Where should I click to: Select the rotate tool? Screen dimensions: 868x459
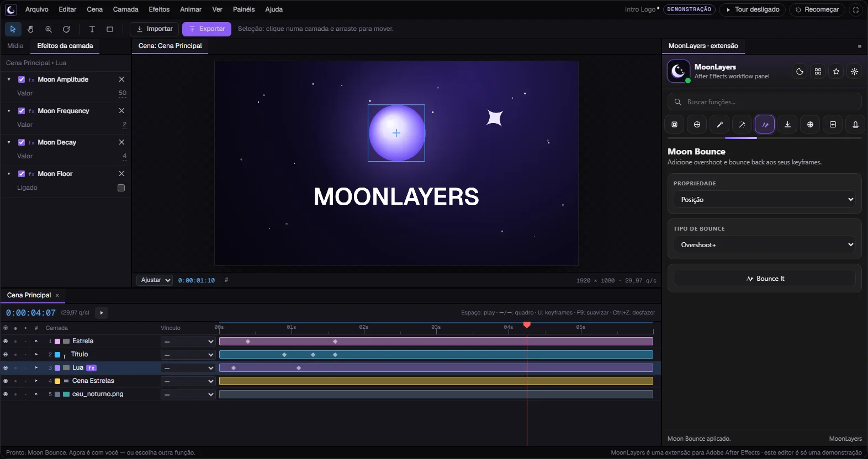(x=66, y=29)
